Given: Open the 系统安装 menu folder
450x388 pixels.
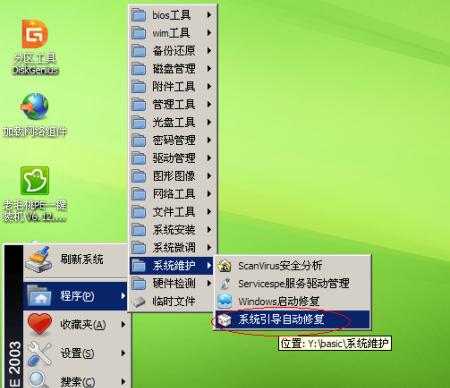Looking at the screenshot, I should (x=172, y=230).
